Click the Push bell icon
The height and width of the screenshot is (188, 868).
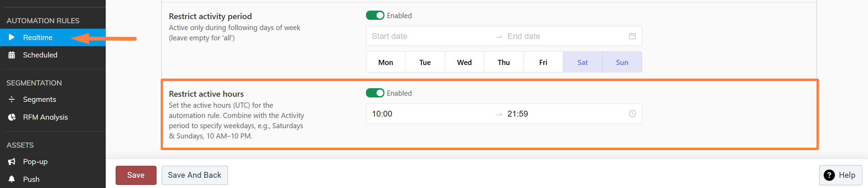coord(12,179)
